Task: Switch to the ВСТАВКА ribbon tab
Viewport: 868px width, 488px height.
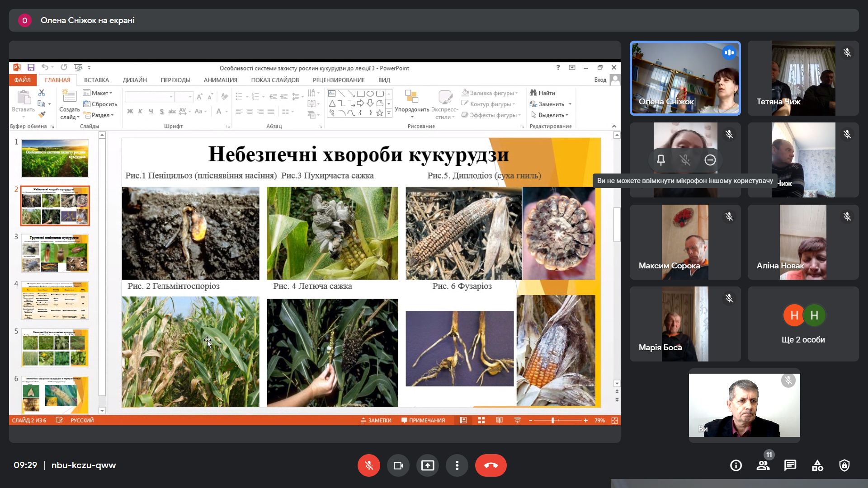Action: point(96,80)
